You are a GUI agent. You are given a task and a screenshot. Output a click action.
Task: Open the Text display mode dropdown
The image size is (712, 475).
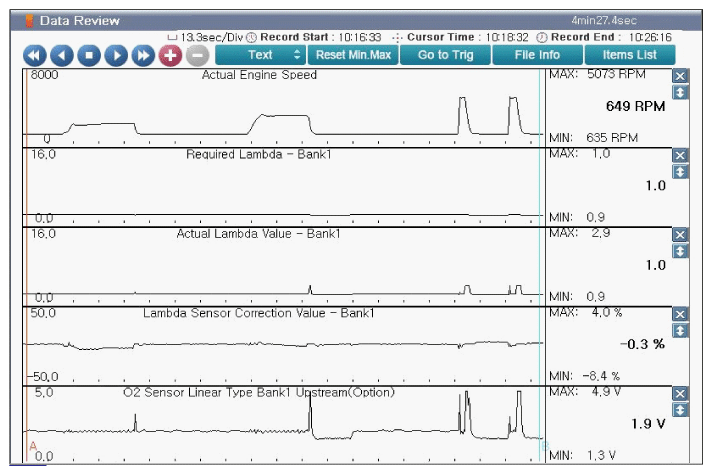pos(259,55)
